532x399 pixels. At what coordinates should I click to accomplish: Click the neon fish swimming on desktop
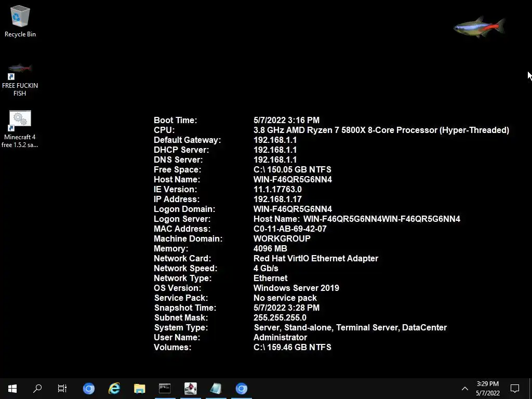[x=479, y=27]
